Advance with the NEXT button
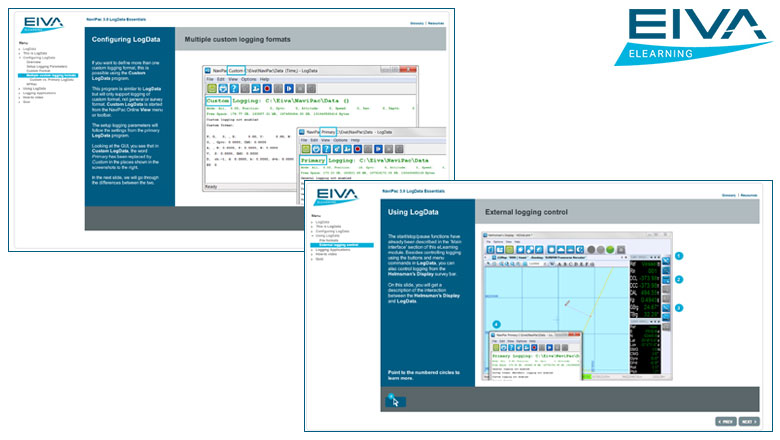The height and width of the screenshot is (440, 780). coord(749,422)
